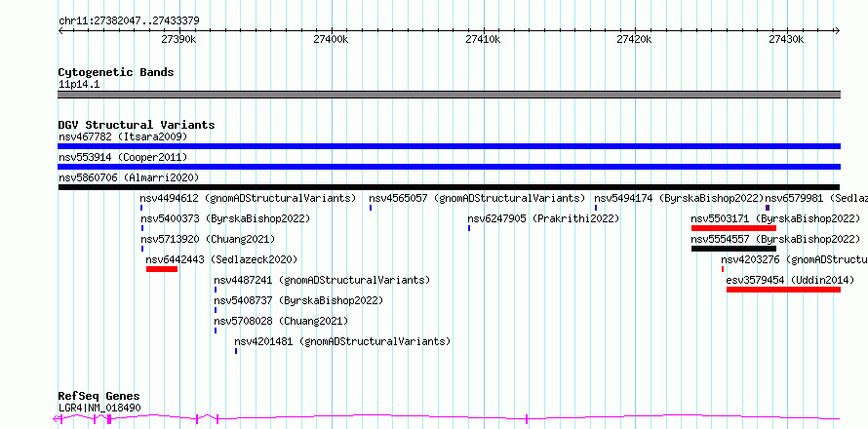Open nsv4487241 gnomAD variant label
Image resolution: width=868 pixels, height=429 pixels.
coord(322,280)
